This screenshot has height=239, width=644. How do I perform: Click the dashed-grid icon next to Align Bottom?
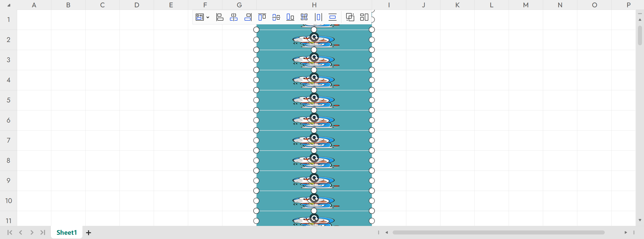[x=304, y=17]
